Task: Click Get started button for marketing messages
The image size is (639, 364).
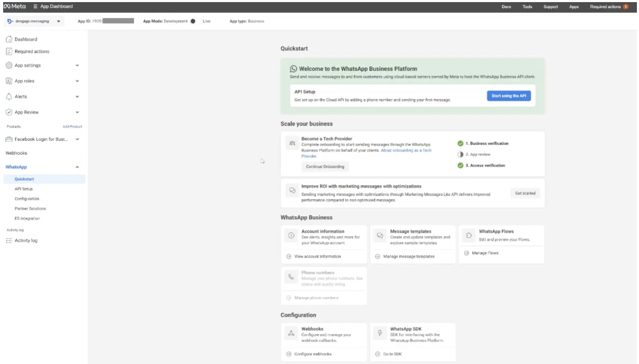Action: (x=525, y=193)
